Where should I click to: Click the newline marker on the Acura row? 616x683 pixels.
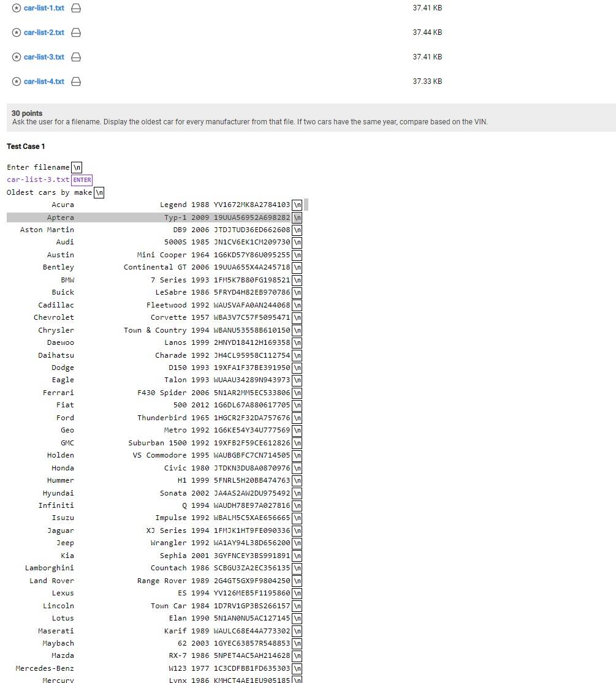297,205
